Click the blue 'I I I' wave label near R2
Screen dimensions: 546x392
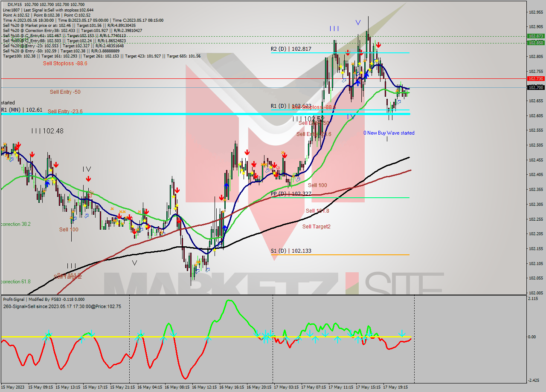(334, 29)
